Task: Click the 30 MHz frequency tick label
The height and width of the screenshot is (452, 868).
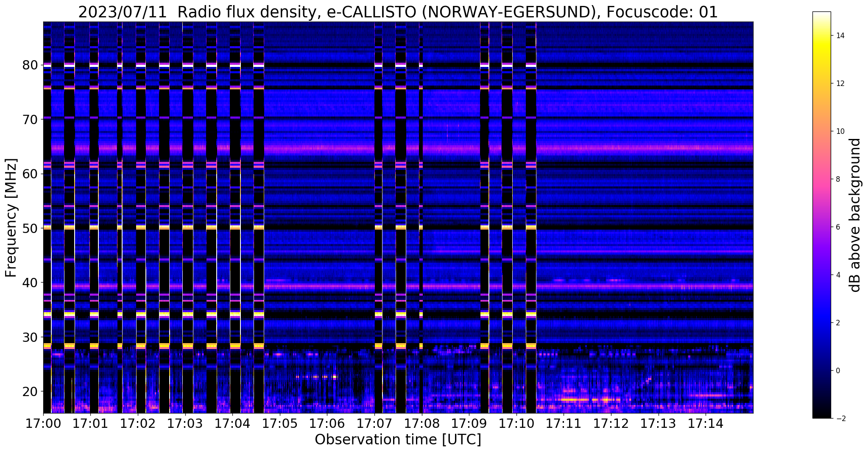Action: coord(30,337)
